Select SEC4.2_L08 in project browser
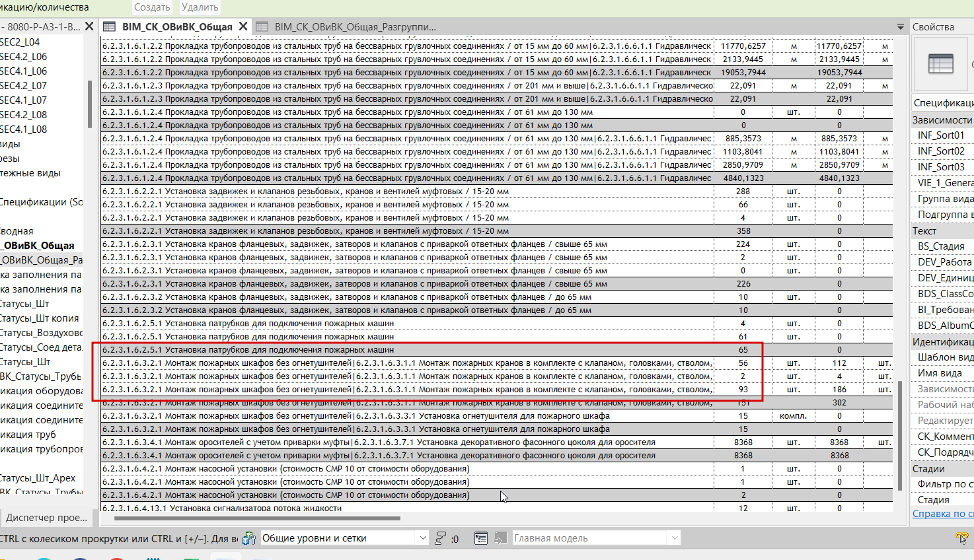This screenshot has width=974, height=560. pyautogui.click(x=24, y=114)
